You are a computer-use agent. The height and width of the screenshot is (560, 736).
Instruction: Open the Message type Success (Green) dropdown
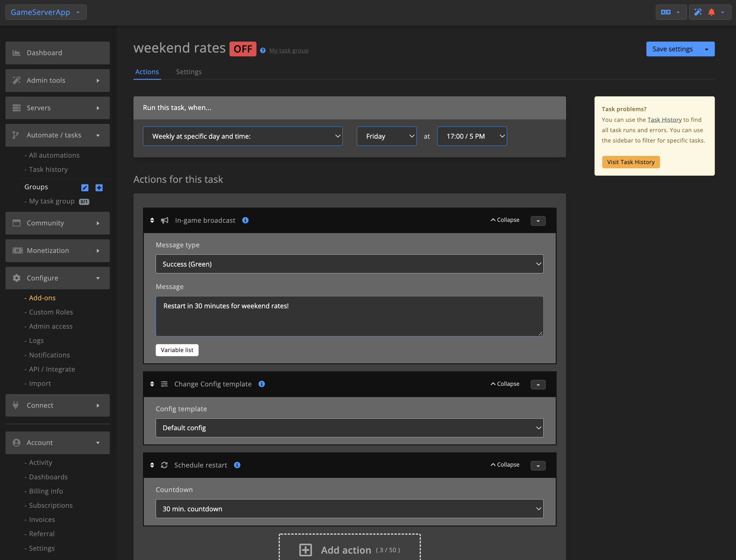[349, 264]
